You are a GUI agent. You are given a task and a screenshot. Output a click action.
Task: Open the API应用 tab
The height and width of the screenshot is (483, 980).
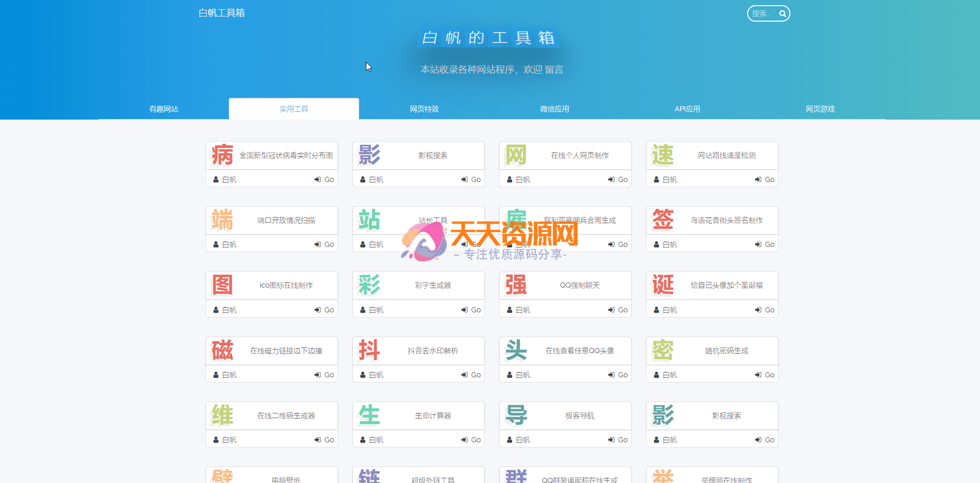687,109
